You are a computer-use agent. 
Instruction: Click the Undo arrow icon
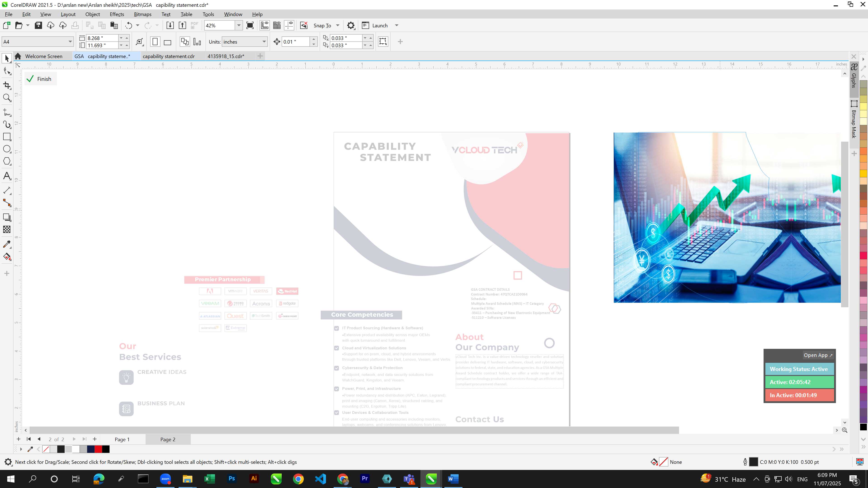coord(128,25)
